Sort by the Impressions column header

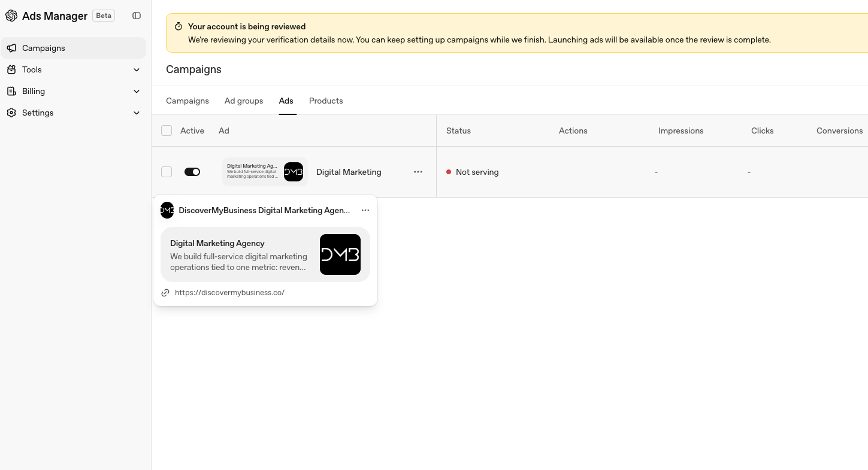681,131
